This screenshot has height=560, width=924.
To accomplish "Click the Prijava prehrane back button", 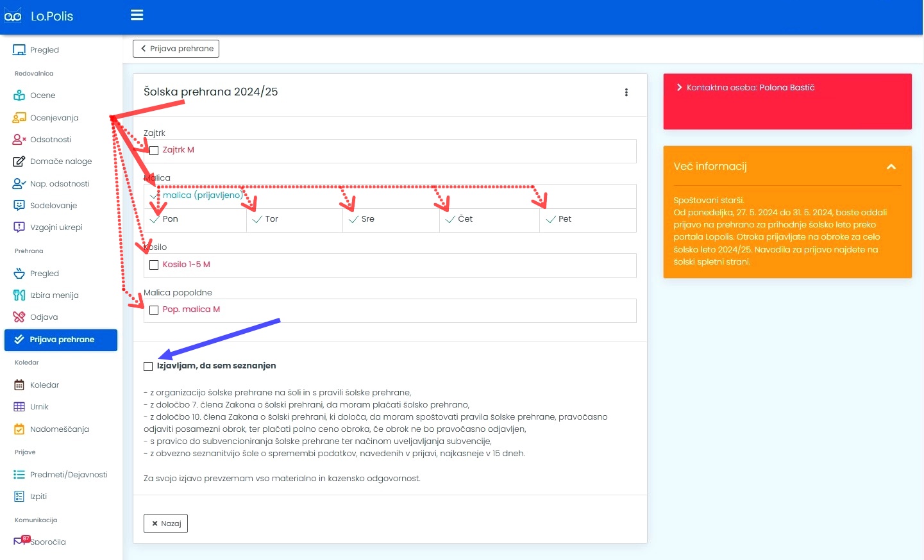I will point(176,49).
